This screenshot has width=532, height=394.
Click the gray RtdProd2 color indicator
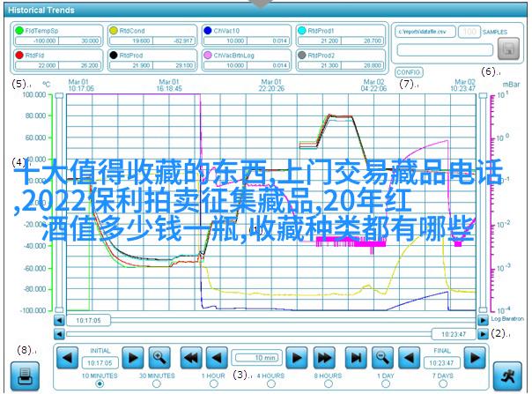click(301, 55)
